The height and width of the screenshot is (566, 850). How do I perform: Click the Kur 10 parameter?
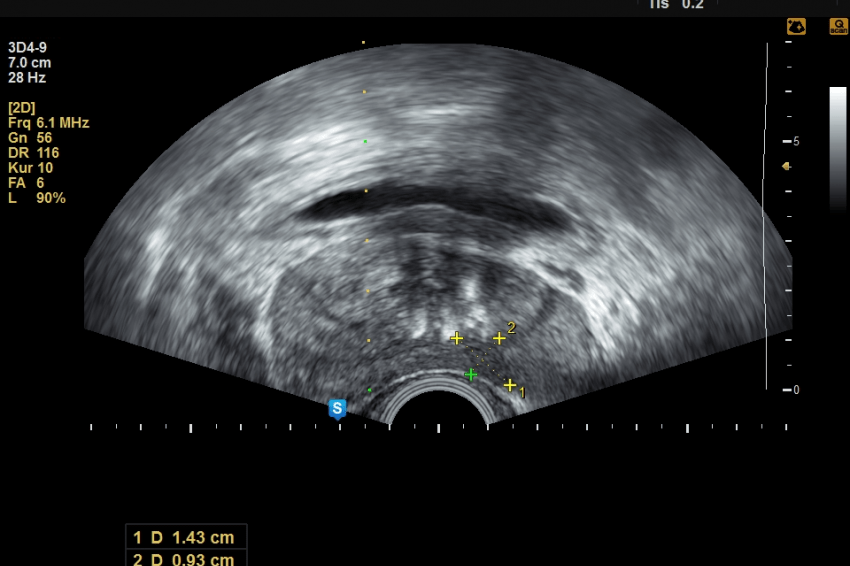[30, 168]
